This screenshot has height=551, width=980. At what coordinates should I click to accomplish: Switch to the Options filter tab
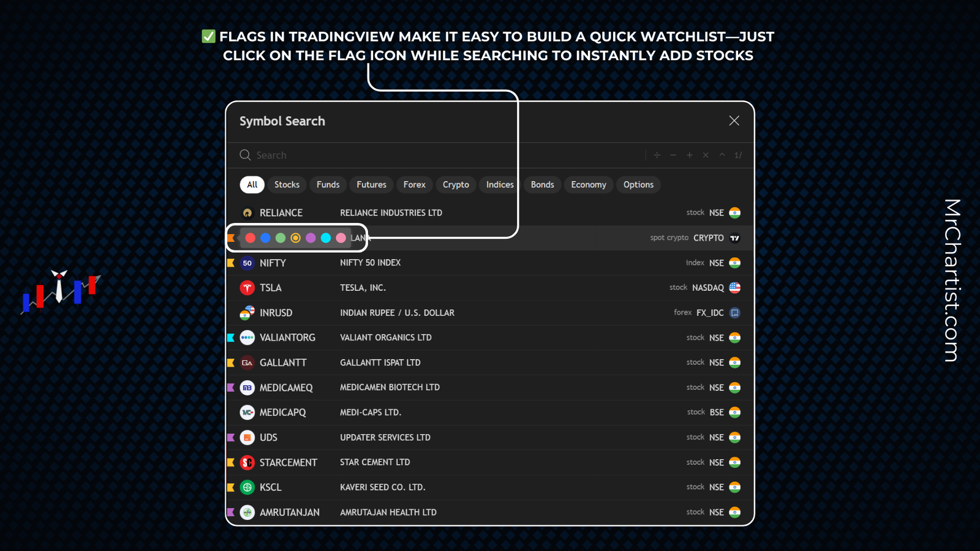639,185
